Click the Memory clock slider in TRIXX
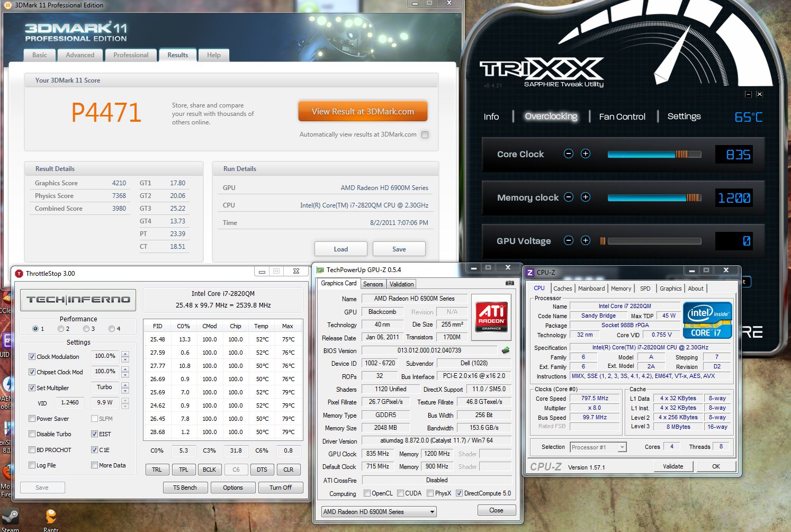This screenshot has height=532, width=791. (654, 197)
